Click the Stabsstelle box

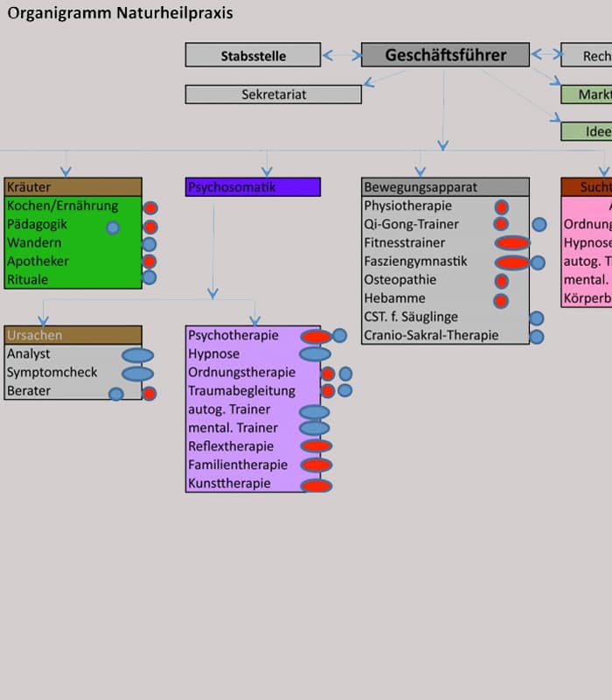pos(253,55)
